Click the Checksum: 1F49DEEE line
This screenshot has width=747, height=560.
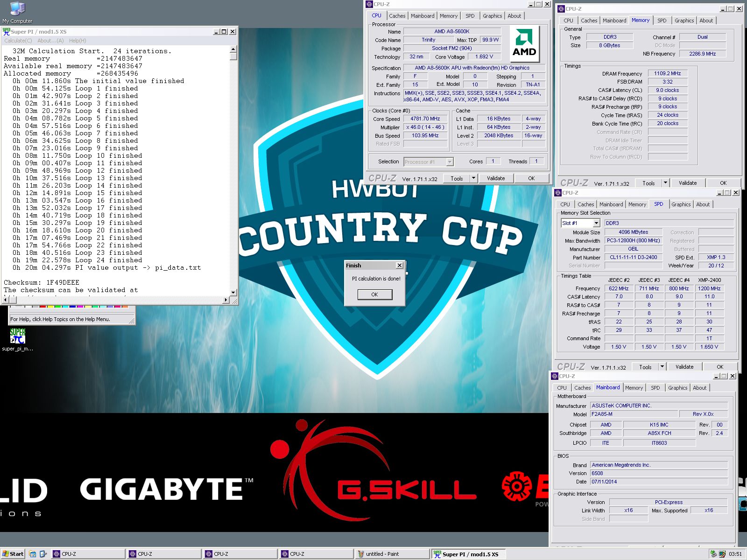point(42,283)
